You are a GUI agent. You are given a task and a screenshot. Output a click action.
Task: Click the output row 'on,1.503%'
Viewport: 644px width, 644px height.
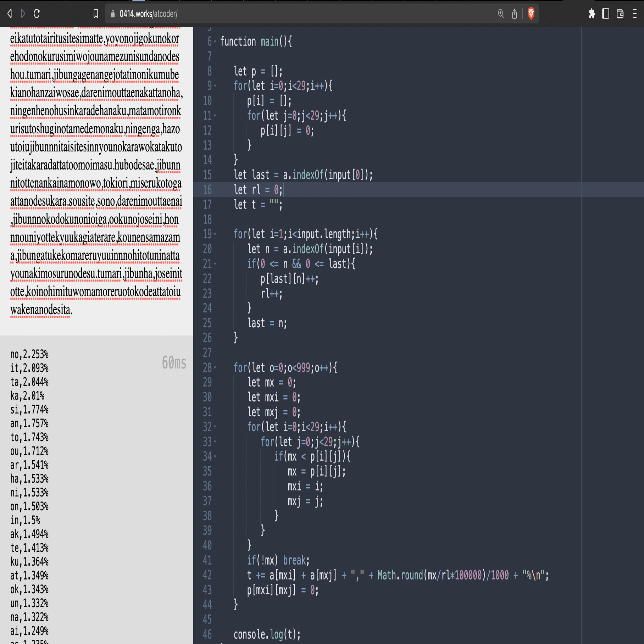pyautogui.click(x=29, y=506)
